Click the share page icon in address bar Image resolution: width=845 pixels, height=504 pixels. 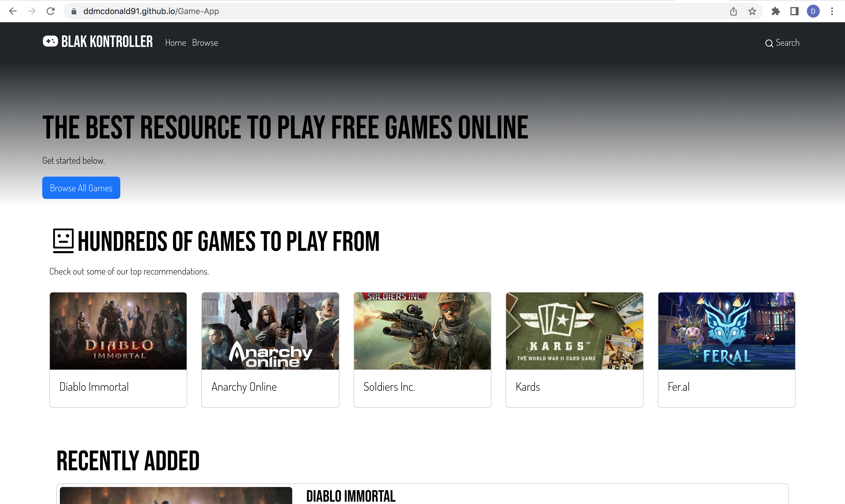tap(733, 11)
